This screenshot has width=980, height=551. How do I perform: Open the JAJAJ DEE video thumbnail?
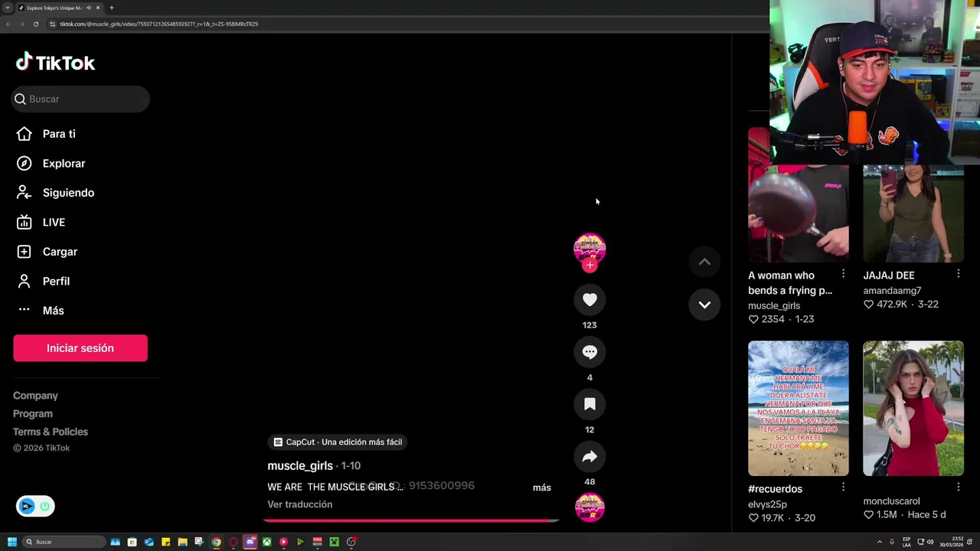click(913, 214)
